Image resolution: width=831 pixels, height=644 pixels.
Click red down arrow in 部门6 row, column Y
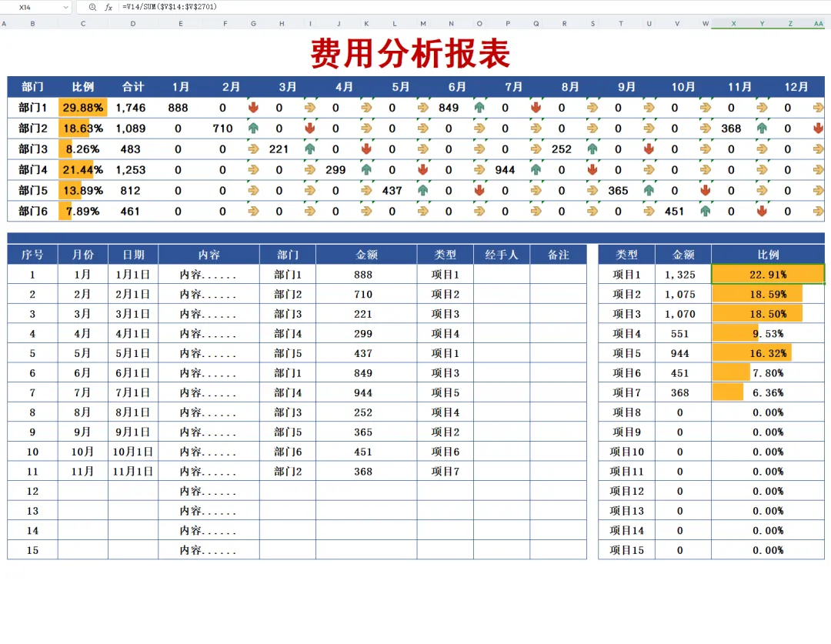pos(762,211)
